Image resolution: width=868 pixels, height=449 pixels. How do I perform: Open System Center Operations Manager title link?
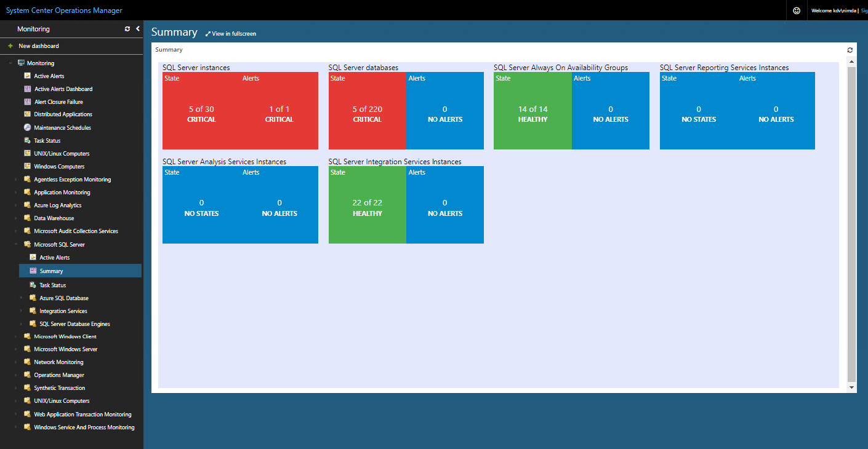coord(64,10)
